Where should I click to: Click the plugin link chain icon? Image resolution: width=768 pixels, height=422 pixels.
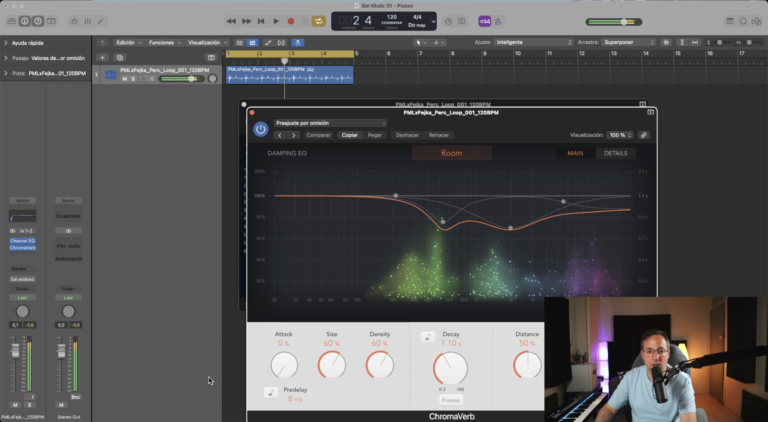tap(644, 135)
